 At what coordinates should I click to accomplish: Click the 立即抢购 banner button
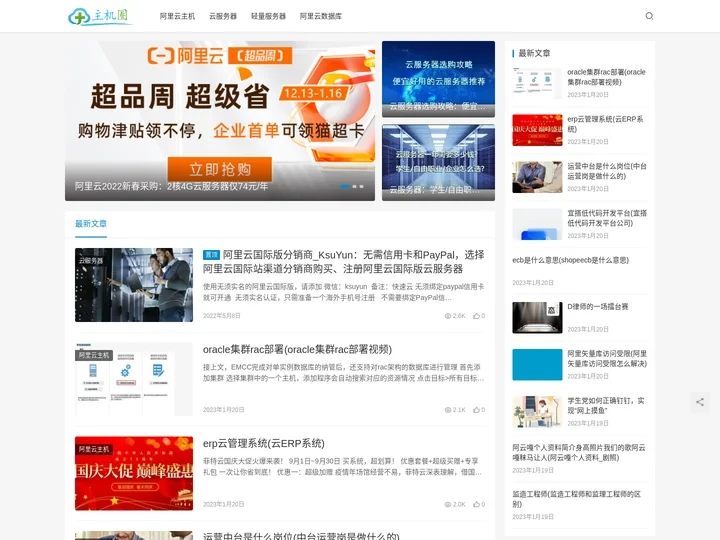click(x=219, y=169)
